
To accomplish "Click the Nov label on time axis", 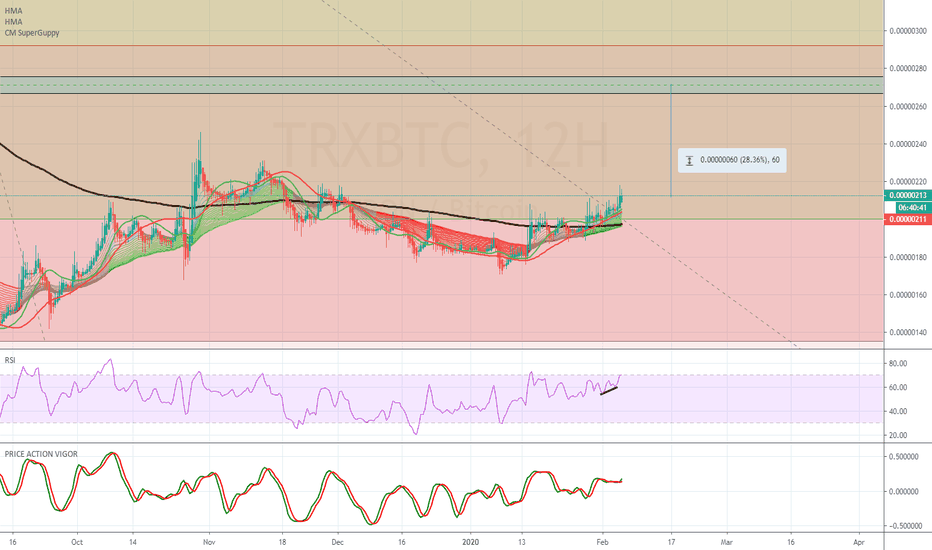I will (x=209, y=542).
